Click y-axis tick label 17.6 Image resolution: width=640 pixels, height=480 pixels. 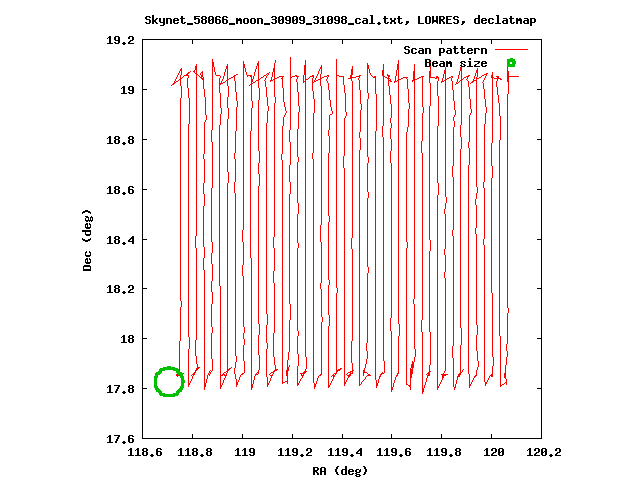(x=120, y=439)
